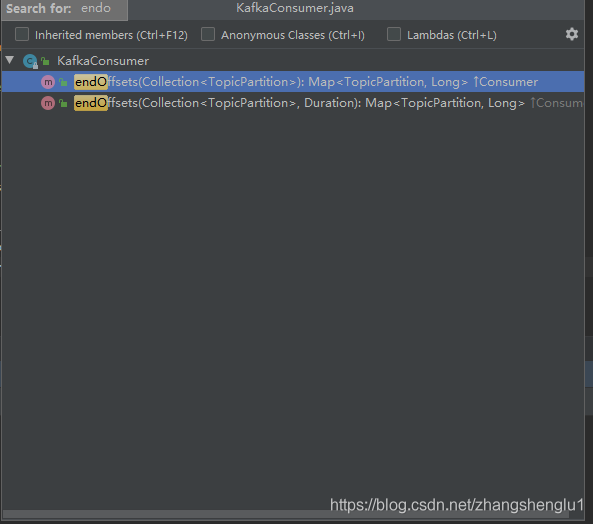Click the KafkaConsumer class icon

[30, 61]
